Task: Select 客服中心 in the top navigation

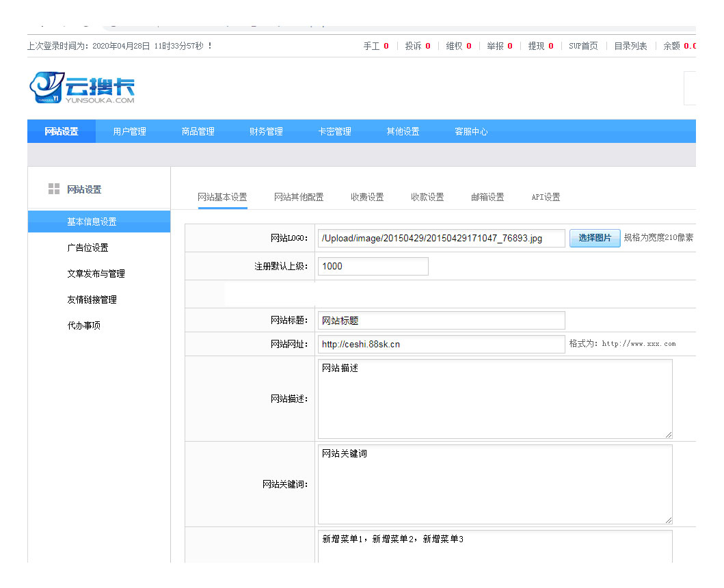Action: click(x=471, y=131)
